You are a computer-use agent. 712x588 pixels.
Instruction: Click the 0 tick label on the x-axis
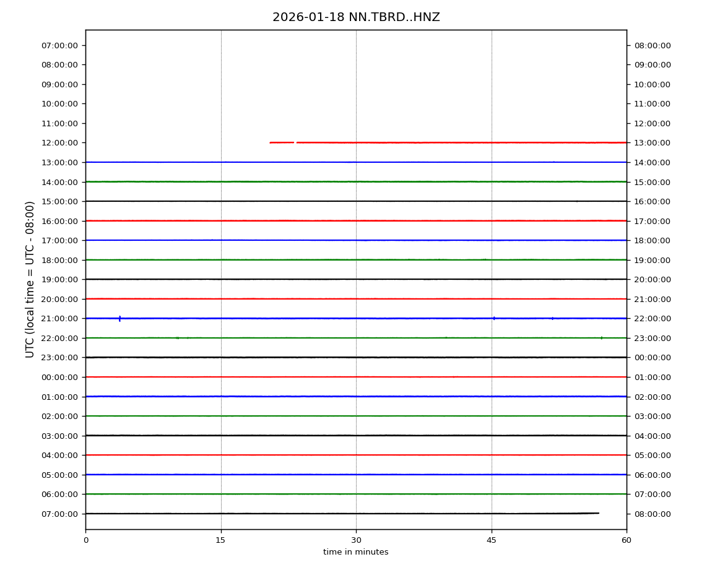[85, 540]
